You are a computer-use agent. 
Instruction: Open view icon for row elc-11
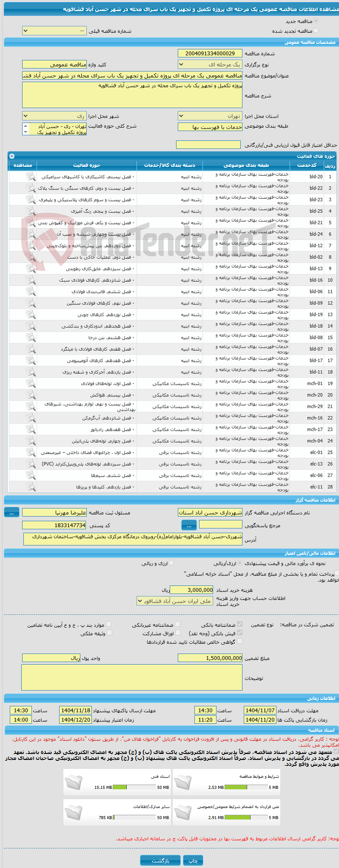(x=31, y=487)
